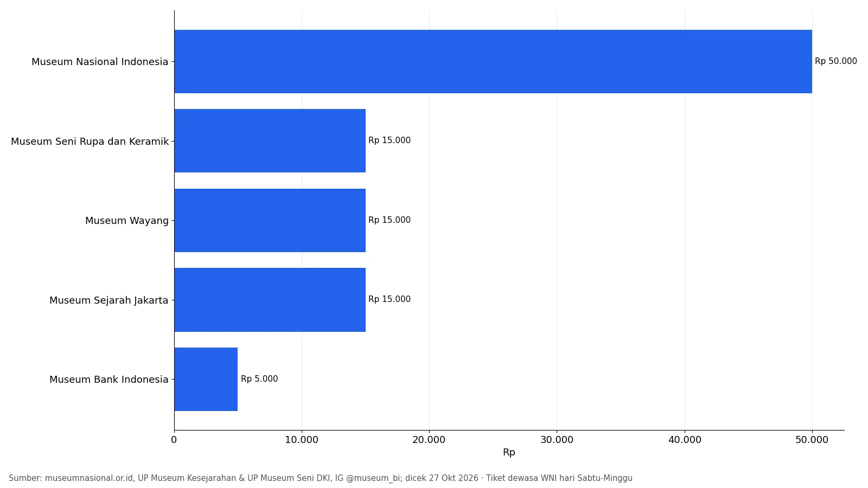Select the Museum Sejarah Jakarta bar

(x=270, y=300)
